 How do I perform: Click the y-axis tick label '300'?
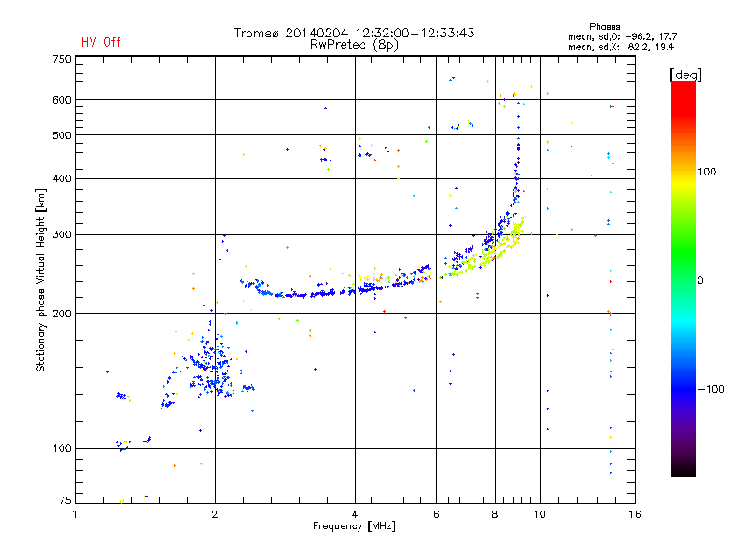pos(62,234)
